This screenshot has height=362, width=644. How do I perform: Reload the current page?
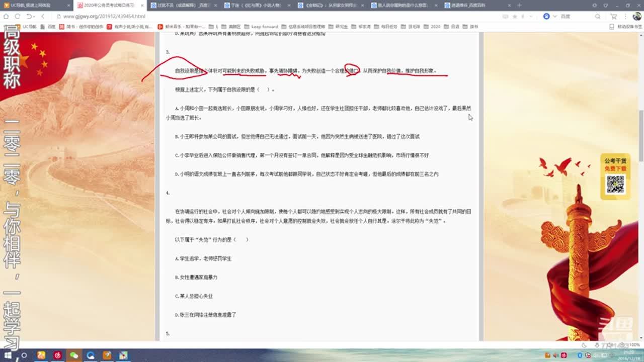(x=18, y=16)
